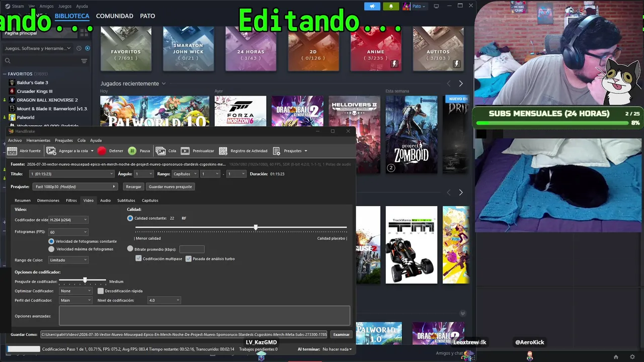
Task: Open the Ángulo dropdown
Action: [144, 174]
